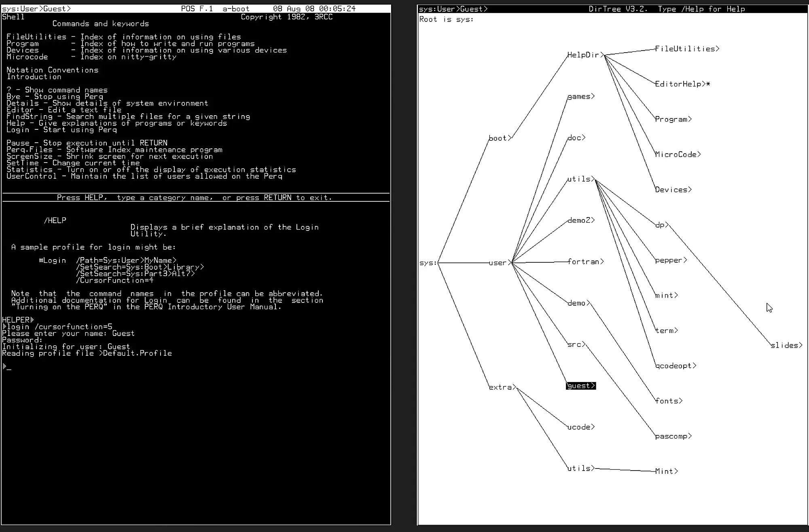Select the slides> directory node
The width and height of the screenshot is (809, 532).
tap(786, 345)
